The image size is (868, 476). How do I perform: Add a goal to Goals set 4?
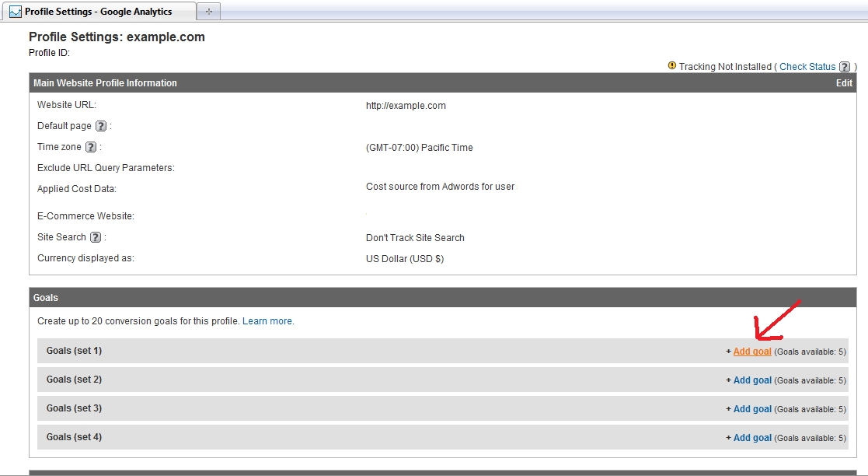pos(751,437)
